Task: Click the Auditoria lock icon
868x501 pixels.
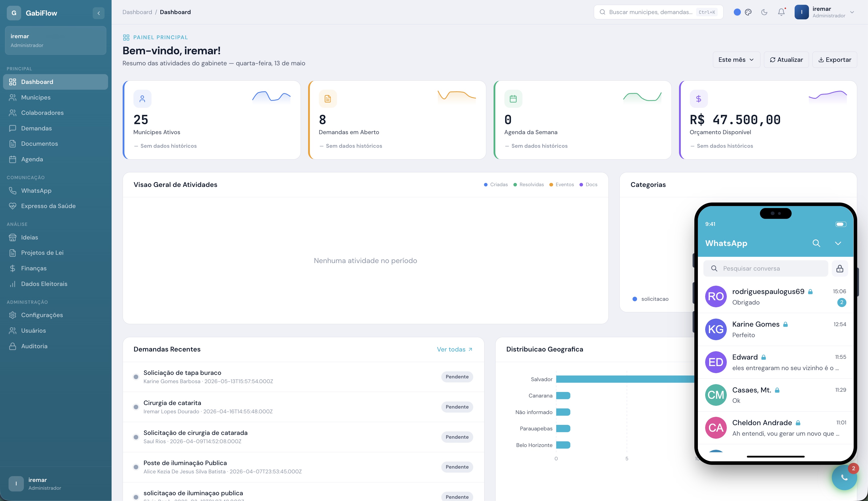Action: (13, 346)
